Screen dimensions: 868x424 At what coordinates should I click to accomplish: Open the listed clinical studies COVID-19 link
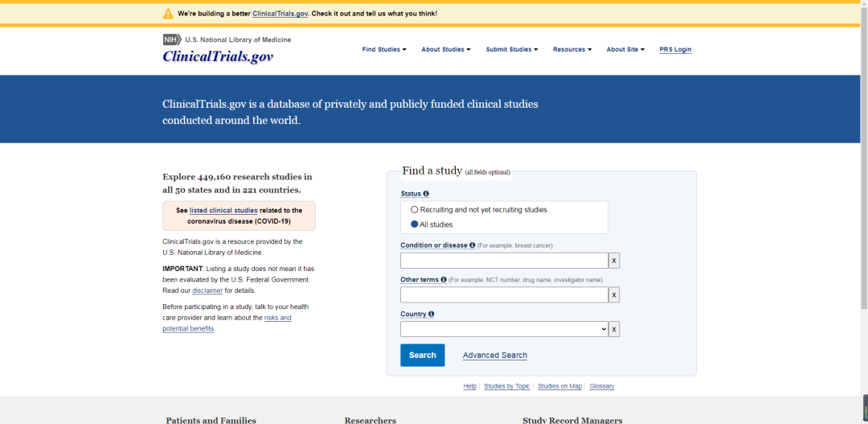[x=223, y=211]
